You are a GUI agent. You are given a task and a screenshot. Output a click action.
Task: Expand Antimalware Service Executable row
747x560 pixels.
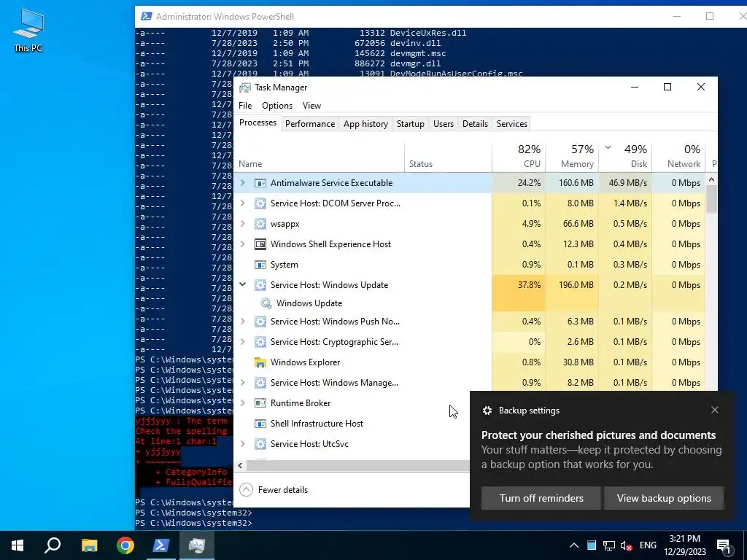pos(242,183)
